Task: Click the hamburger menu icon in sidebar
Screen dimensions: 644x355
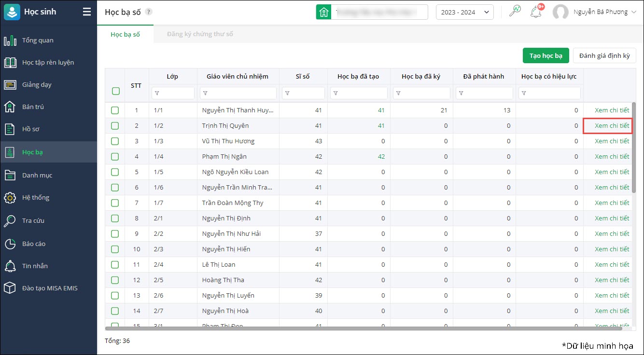Action: tap(87, 12)
